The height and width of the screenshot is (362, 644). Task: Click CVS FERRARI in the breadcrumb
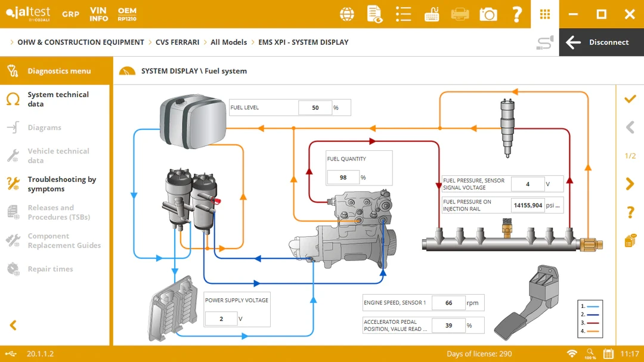pos(177,42)
